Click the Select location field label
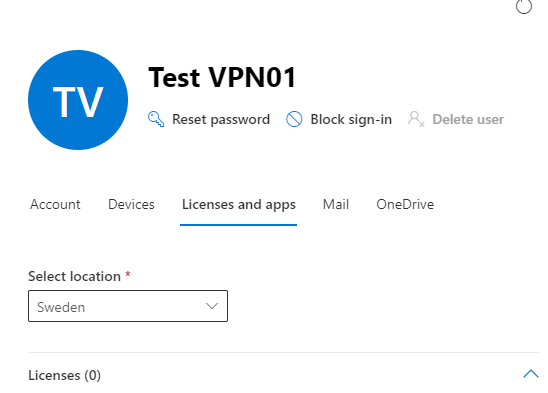Viewport: 548px width, 393px height. (74, 276)
